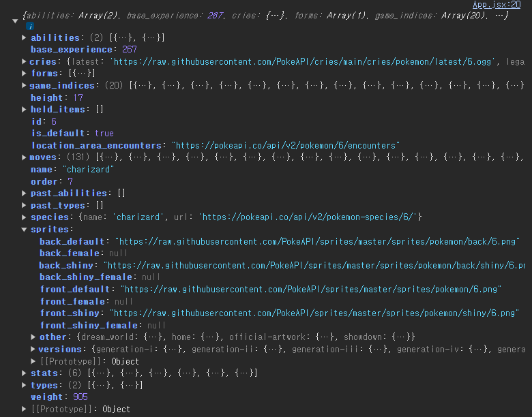Click the front_shiny sprite URL
The height and width of the screenshot is (417, 532).
(x=314, y=313)
